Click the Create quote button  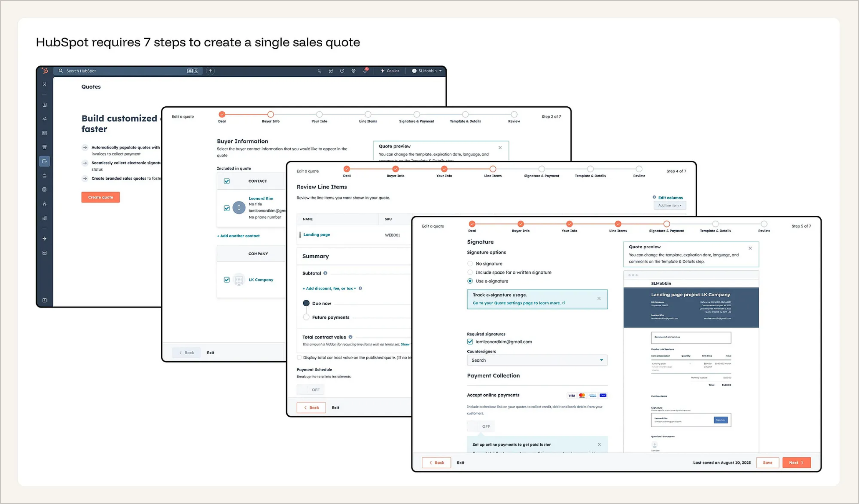pos(101,197)
